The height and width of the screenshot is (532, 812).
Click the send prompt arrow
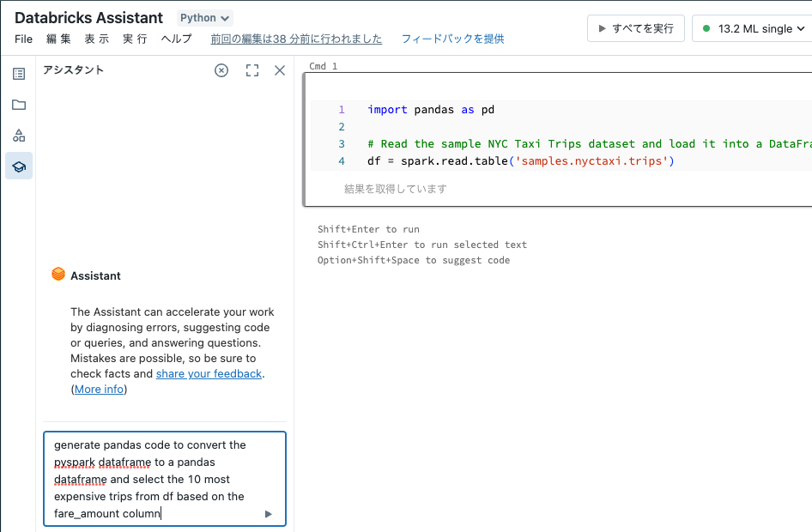tap(268, 513)
